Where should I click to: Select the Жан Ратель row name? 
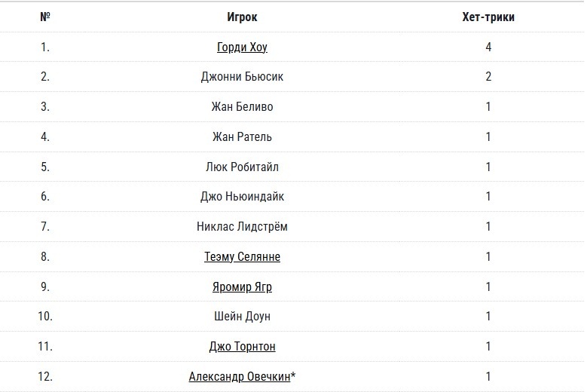[x=242, y=136]
